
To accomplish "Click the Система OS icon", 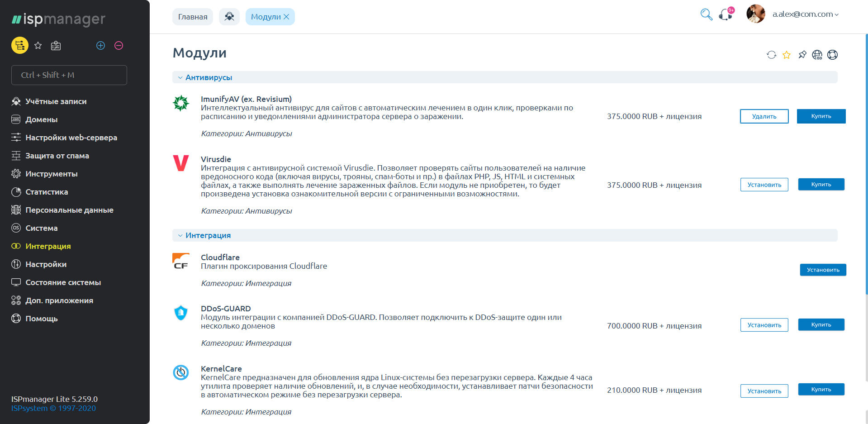I will (16, 228).
